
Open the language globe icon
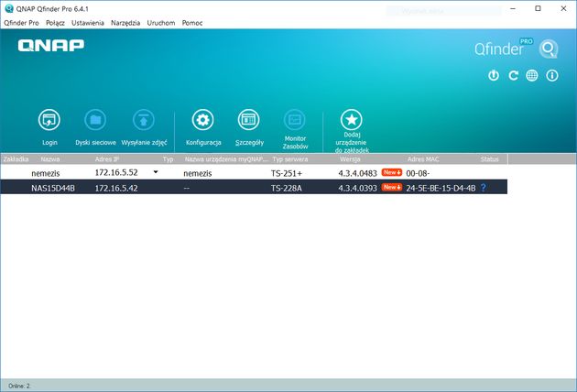coord(532,75)
